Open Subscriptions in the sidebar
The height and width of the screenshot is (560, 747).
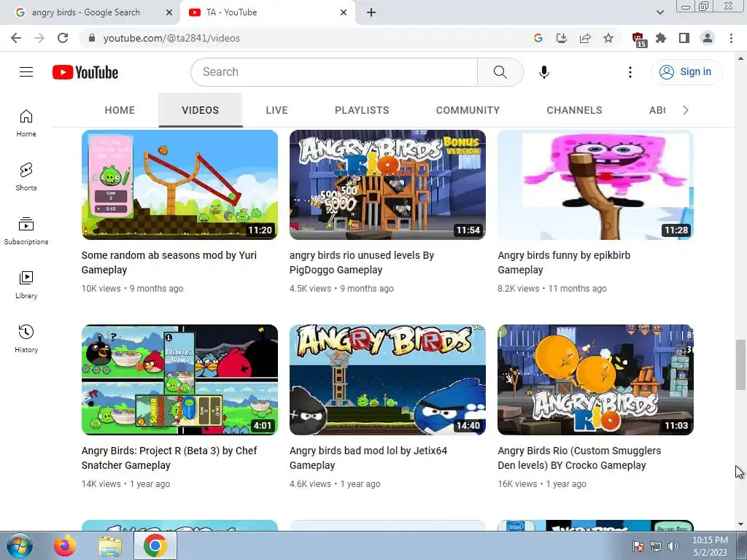click(26, 231)
